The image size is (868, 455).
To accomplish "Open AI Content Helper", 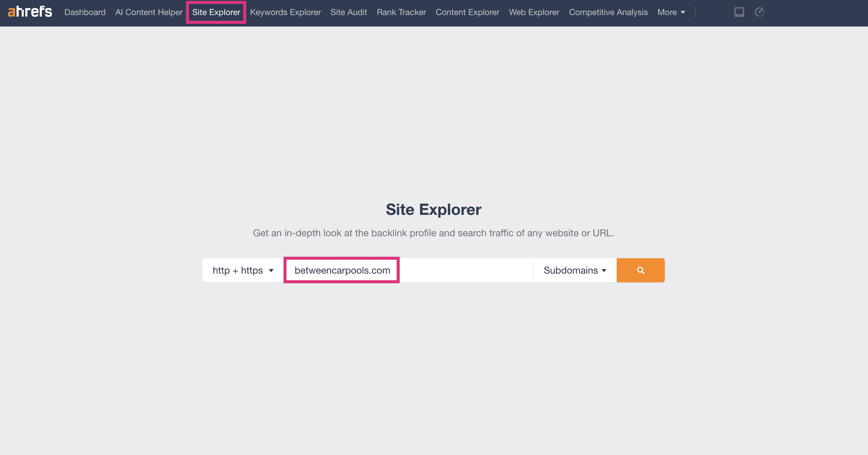I will tap(149, 12).
